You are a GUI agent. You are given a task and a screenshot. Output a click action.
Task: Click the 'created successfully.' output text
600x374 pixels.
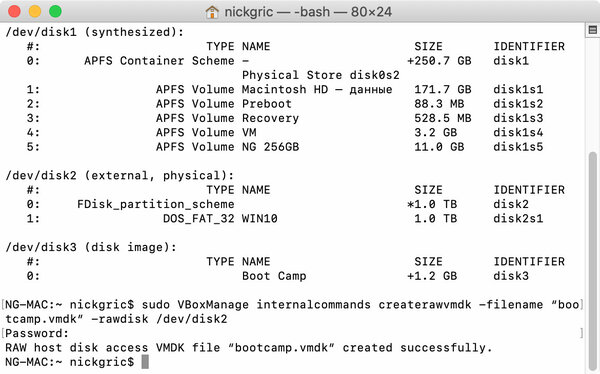417,348
